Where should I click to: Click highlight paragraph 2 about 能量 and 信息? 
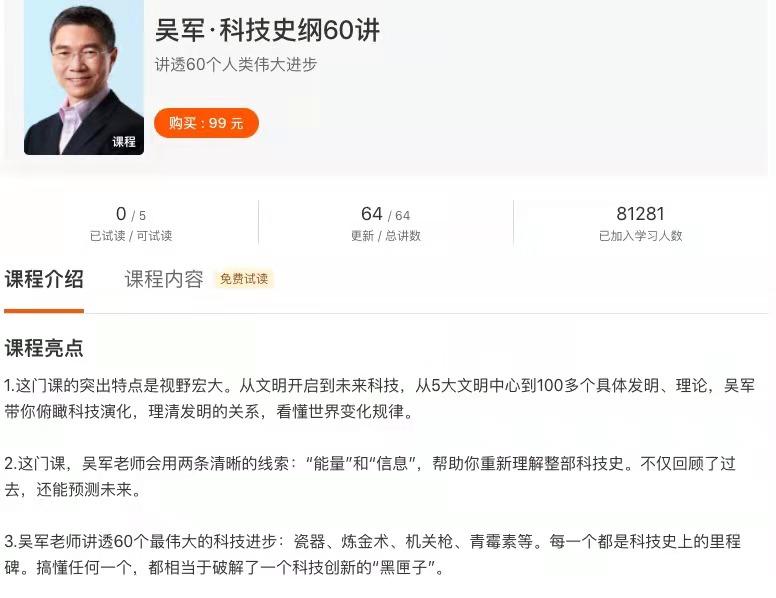pos(370,476)
